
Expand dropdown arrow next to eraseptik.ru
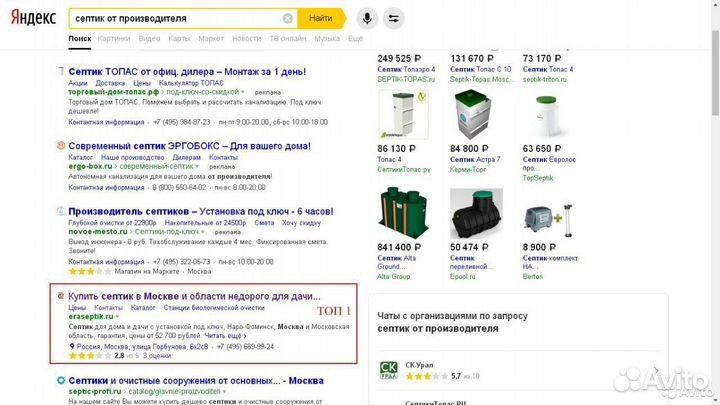pos(118,317)
